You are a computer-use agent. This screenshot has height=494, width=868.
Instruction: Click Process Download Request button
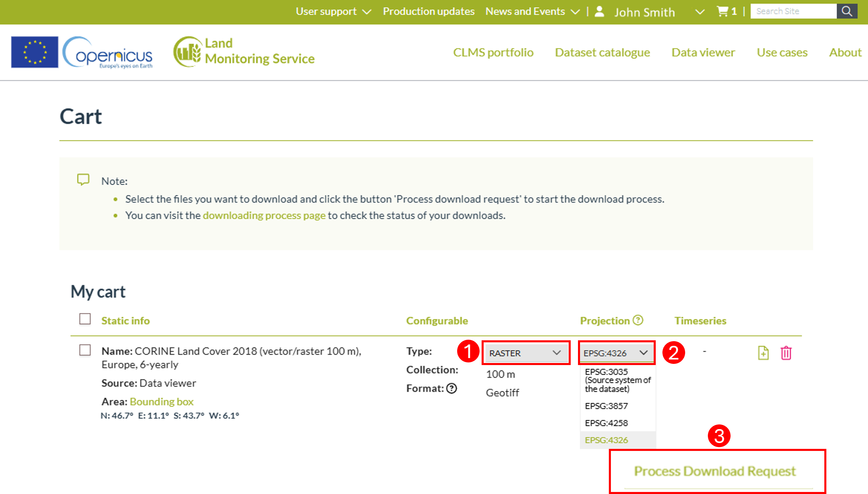click(x=715, y=471)
